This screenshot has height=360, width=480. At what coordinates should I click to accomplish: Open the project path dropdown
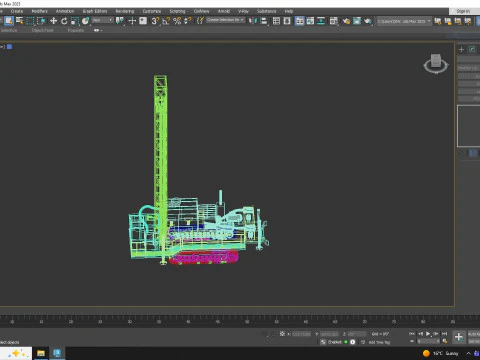(404, 21)
